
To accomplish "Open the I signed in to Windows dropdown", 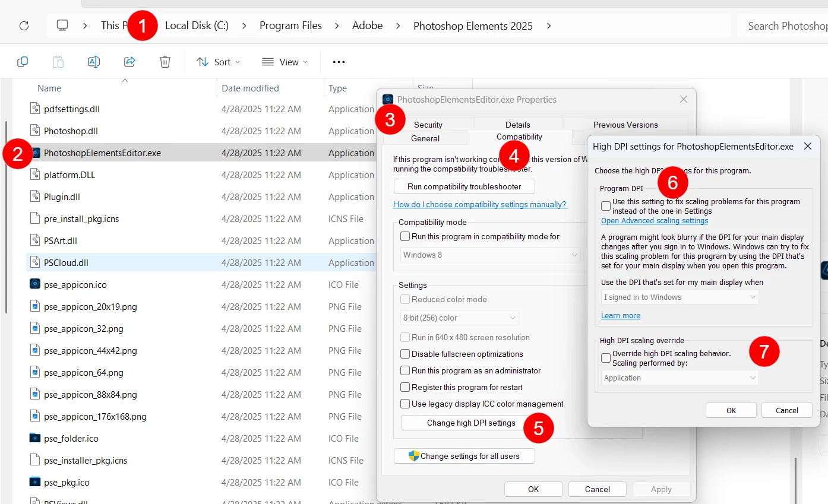I will pos(680,297).
